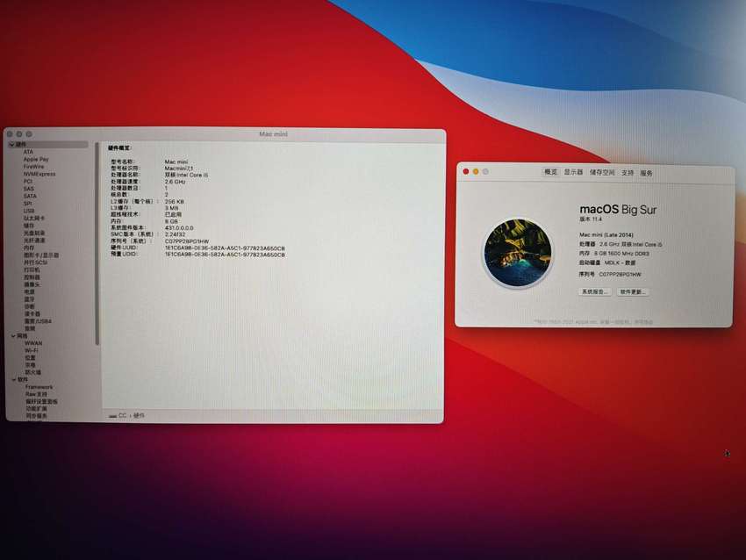Image resolution: width=746 pixels, height=560 pixels.
Task: Click the 硬件 path bar item
Action: 139,416
